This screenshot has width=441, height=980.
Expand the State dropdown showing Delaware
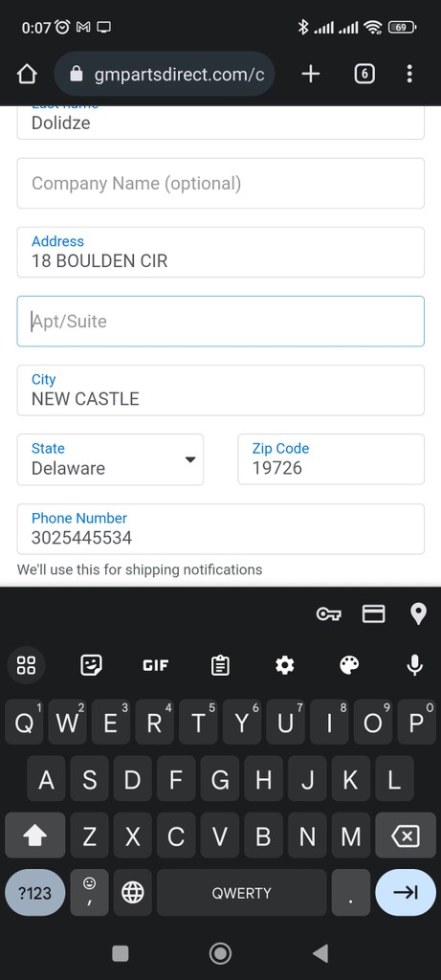pyautogui.click(x=111, y=459)
